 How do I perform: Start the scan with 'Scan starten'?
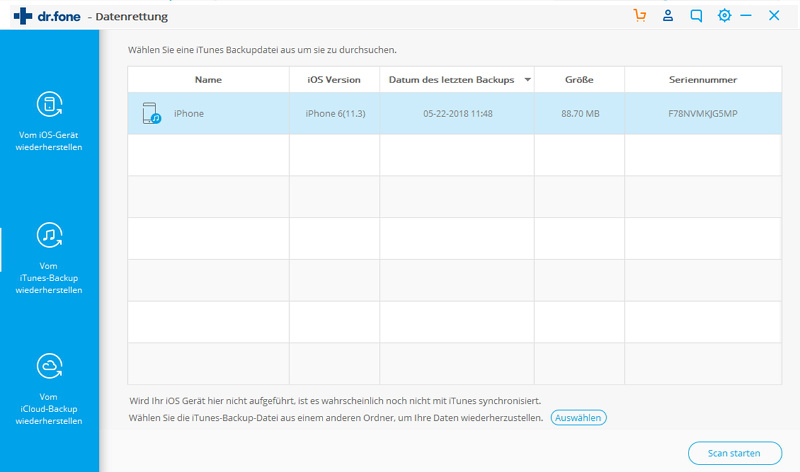pyautogui.click(x=735, y=453)
